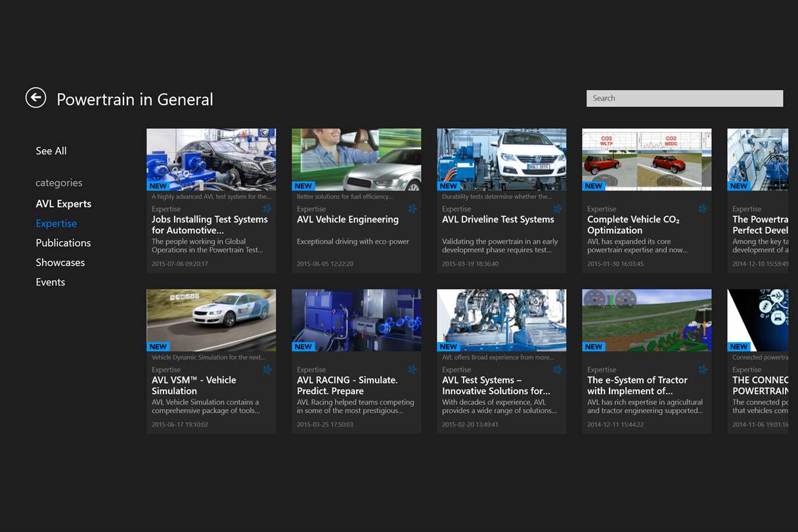This screenshot has width=798, height=532.
Task: Click the snowflake icon on AVL Driveline Test Systems card
Action: [558, 209]
